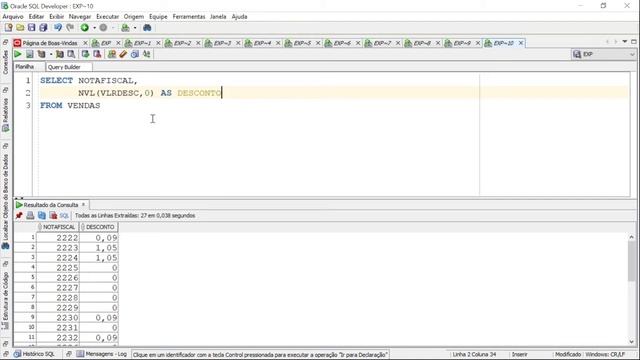Open the Relatórios side panel

pos(5,114)
